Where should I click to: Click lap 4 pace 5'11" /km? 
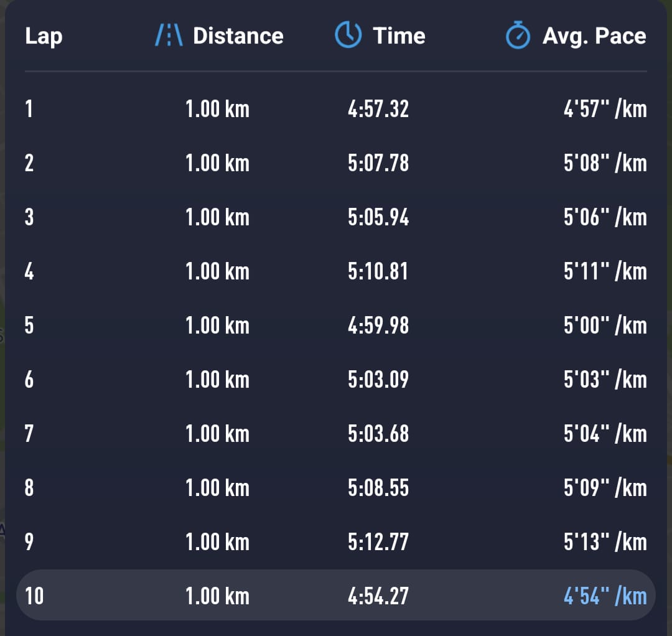click(605, 272)
